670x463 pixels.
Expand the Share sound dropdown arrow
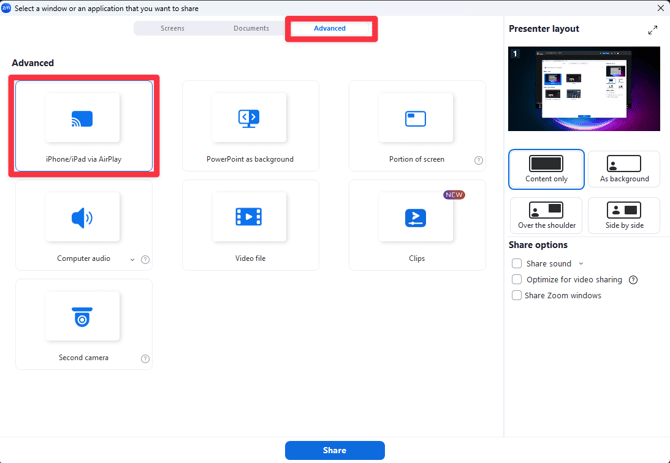pyautogui.click(x=581, y=264)
